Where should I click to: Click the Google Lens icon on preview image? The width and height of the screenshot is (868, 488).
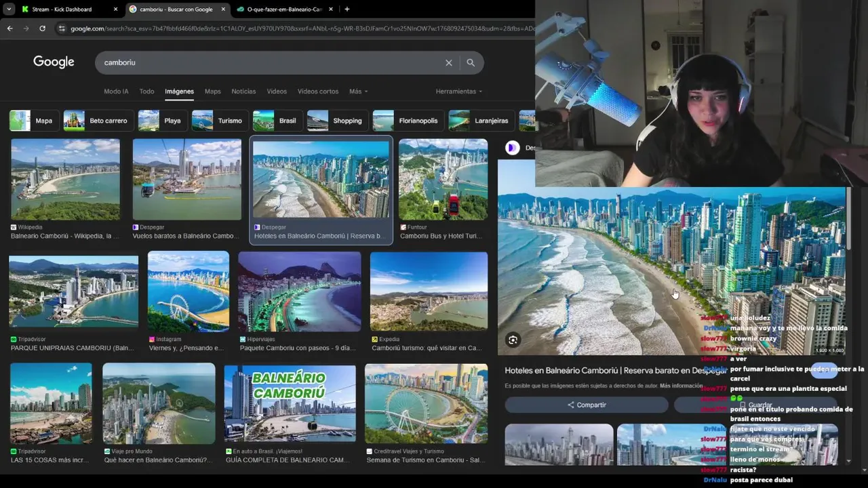pyautogui.click(x=513, y=340)
